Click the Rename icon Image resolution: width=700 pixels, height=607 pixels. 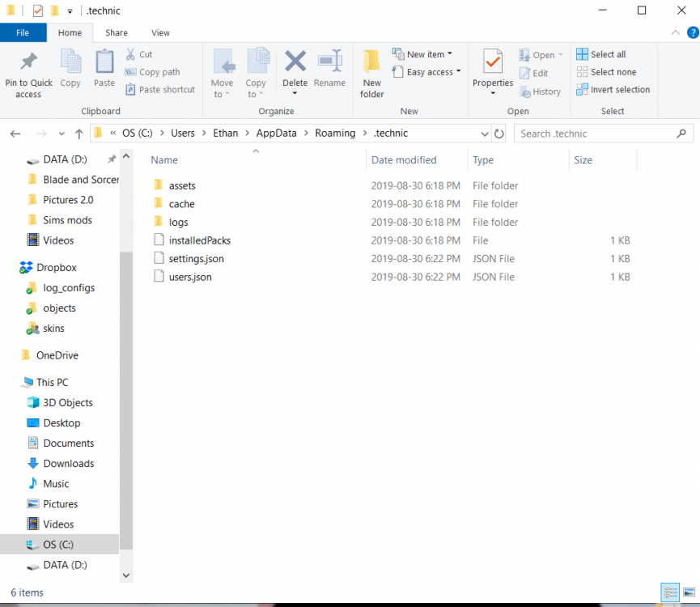[x=330, y=62]
